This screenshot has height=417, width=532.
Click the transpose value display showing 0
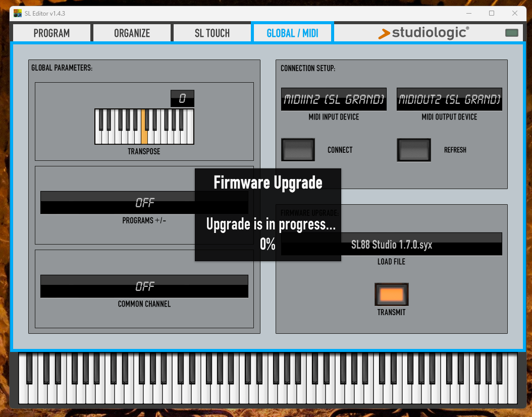tap(182, 98)
